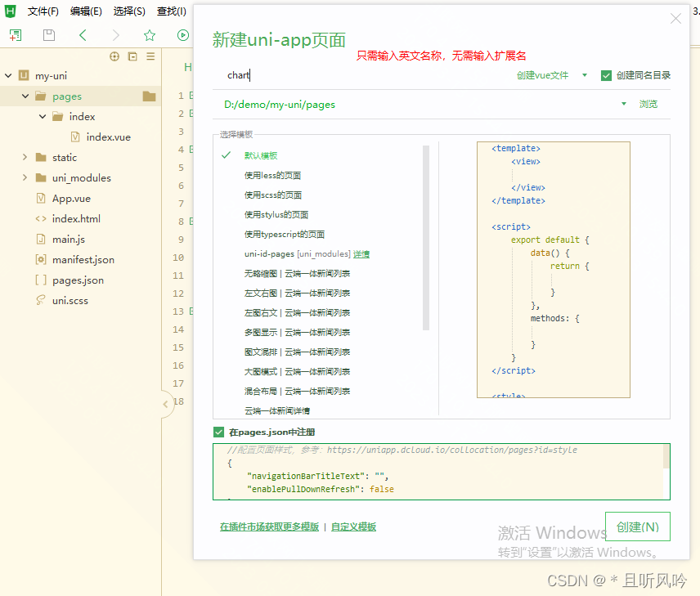Click the collapse-all icon in the project panel
This screenshot has height=596, width=700.
point(132,57)
